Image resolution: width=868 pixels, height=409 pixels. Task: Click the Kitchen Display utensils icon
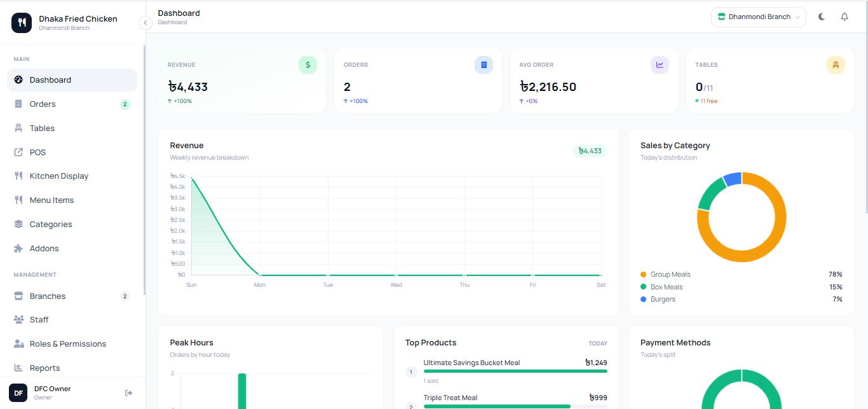(x=18, y=176)
